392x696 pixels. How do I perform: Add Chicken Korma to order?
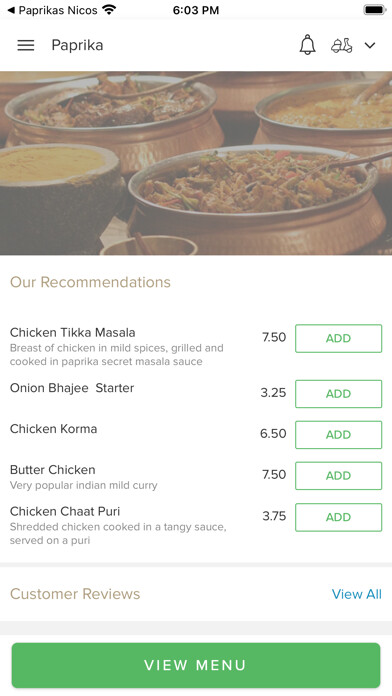coord(338,435)
